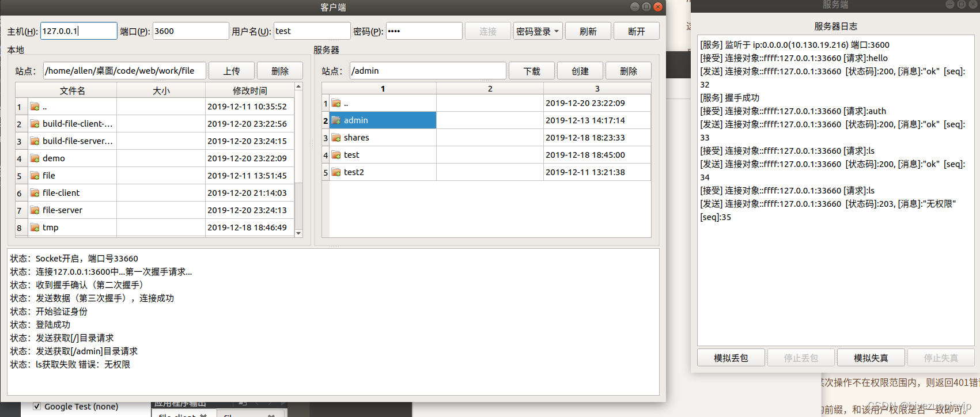Click folder icon of parent directory in local list
The image size is (980, 417).
pos(35,107)
